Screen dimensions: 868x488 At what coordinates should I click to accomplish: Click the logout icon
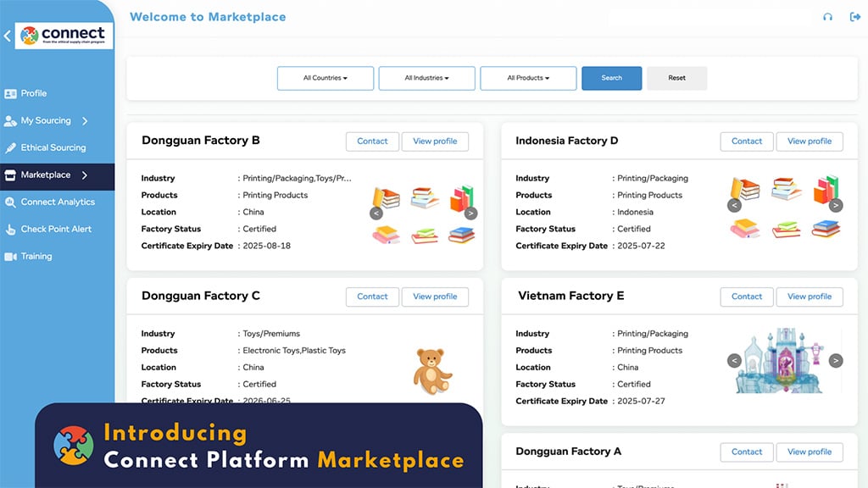pos(855,17)
